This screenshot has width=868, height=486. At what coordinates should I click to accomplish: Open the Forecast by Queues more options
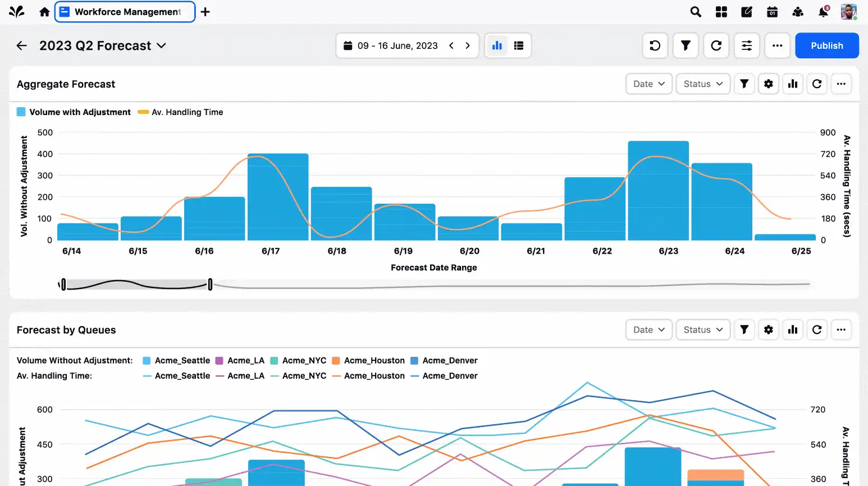pyautogui.click(x=841, y=330)
